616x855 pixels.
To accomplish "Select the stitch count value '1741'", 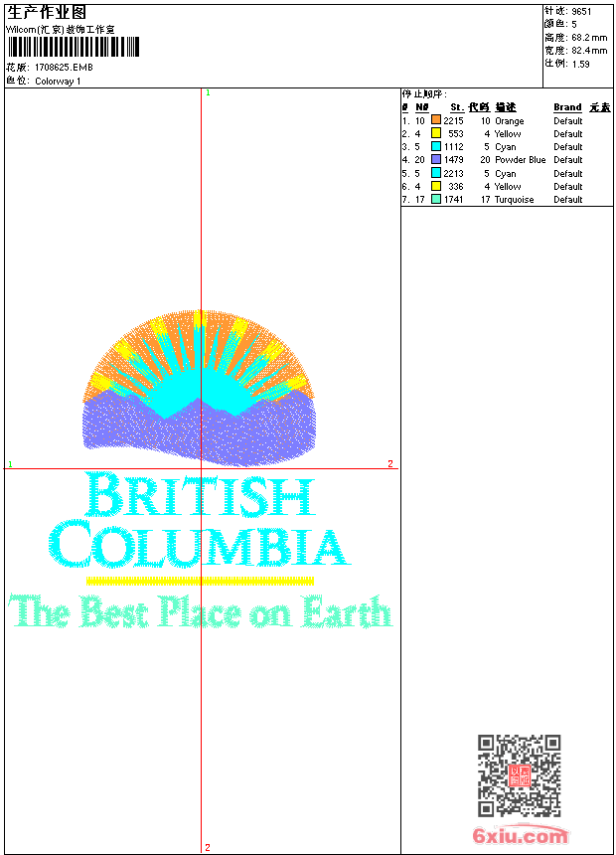I will 453,200.
